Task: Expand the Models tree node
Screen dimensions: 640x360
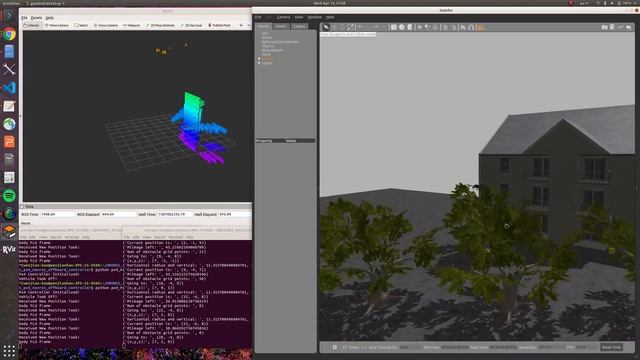Action: 259,59
